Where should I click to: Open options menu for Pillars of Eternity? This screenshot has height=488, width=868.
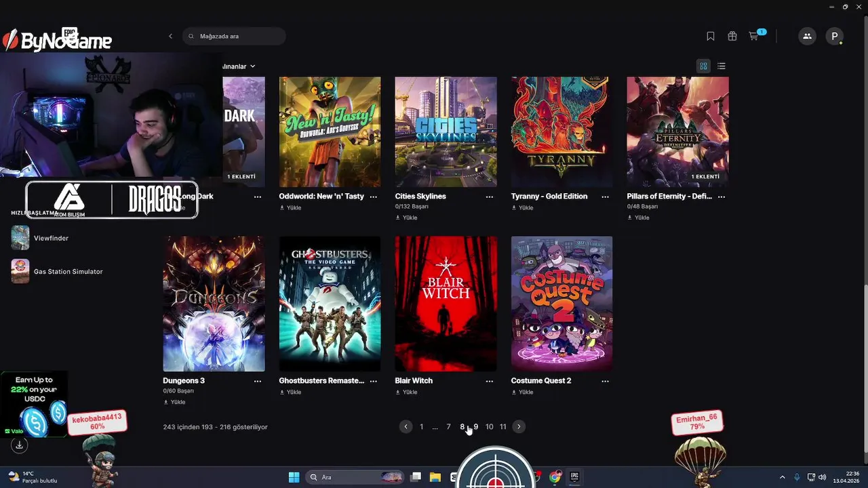tap(721, 197)
